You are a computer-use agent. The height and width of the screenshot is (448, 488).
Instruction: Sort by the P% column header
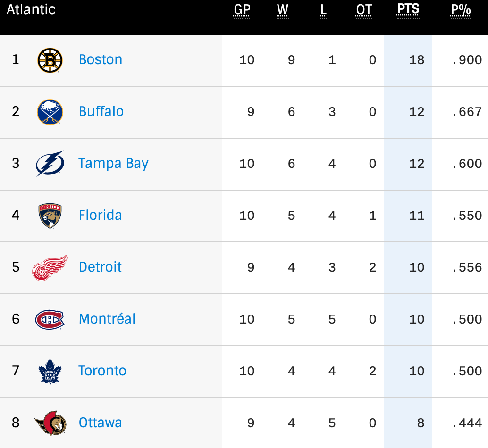coord(461,10)
